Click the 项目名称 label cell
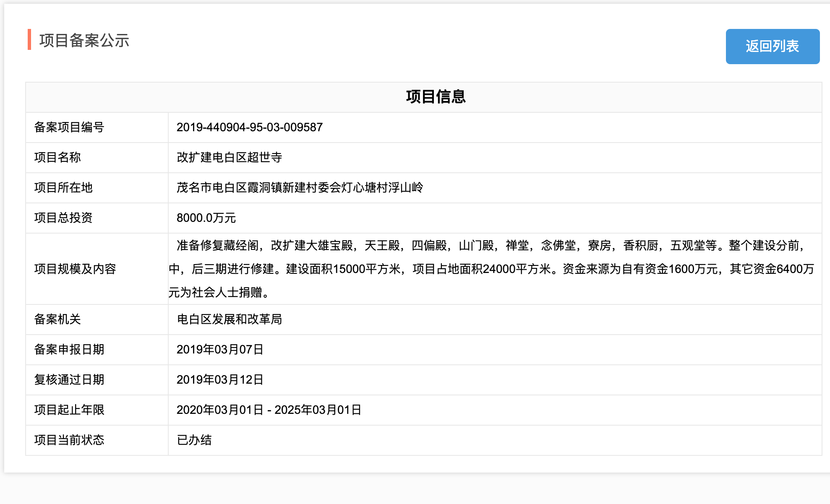The image size is (830, 504). (x=57, y=158)
